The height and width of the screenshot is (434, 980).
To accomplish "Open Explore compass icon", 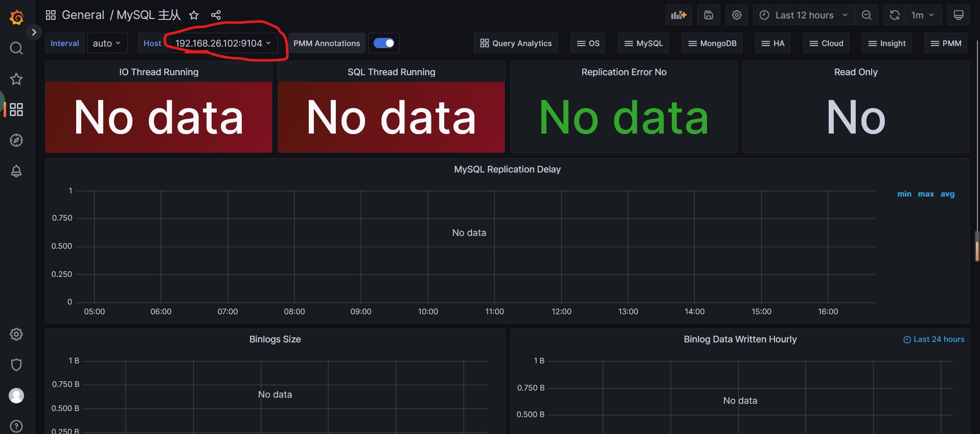I will click(x=16, y=140).
